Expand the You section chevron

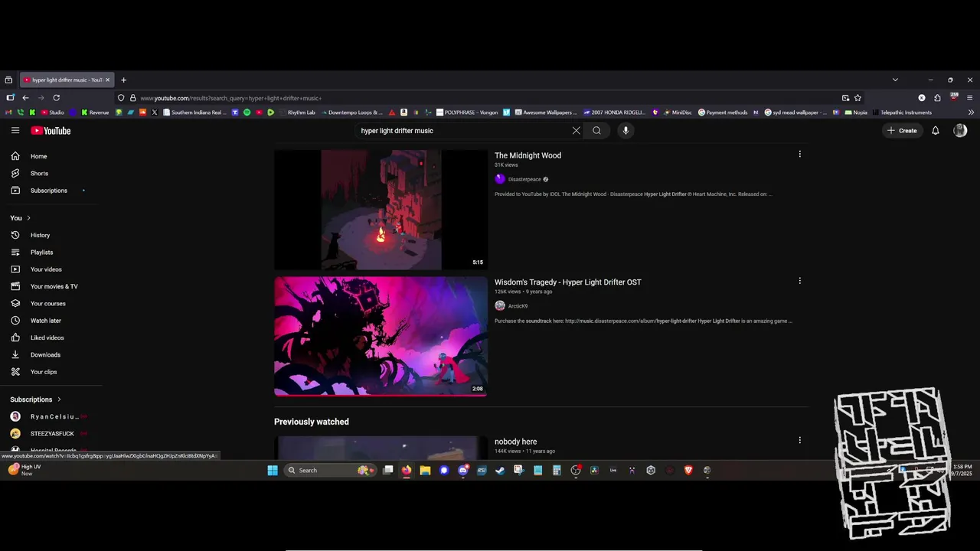(x=28, y=218)
